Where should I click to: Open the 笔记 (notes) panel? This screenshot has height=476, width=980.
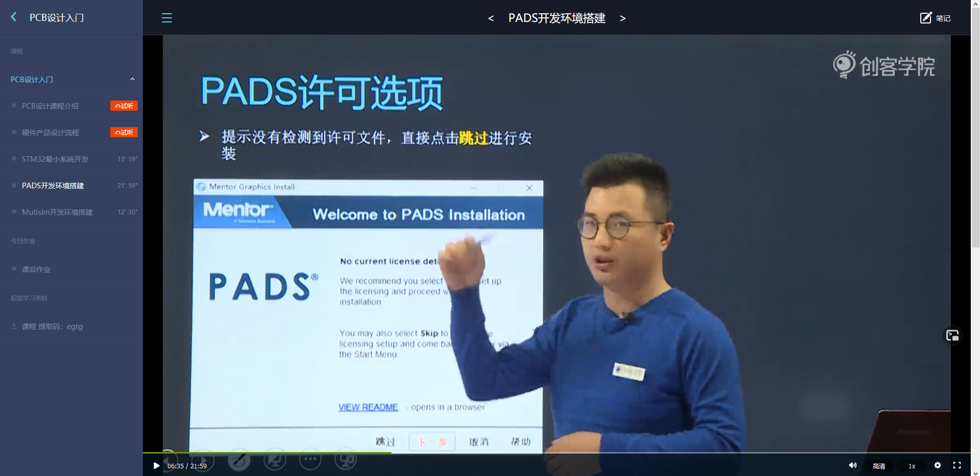936,18
